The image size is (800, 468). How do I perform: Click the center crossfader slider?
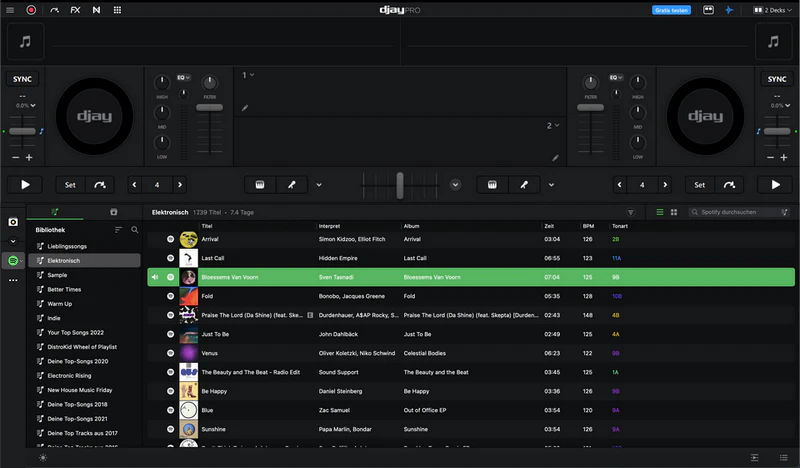(x=400, y=184)
